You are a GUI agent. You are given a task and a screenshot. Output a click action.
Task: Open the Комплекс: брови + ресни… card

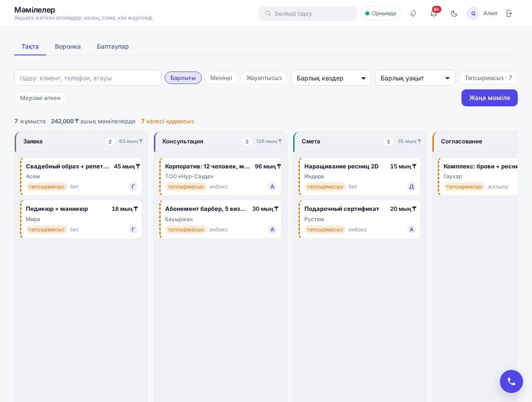(x=478, y=176)
